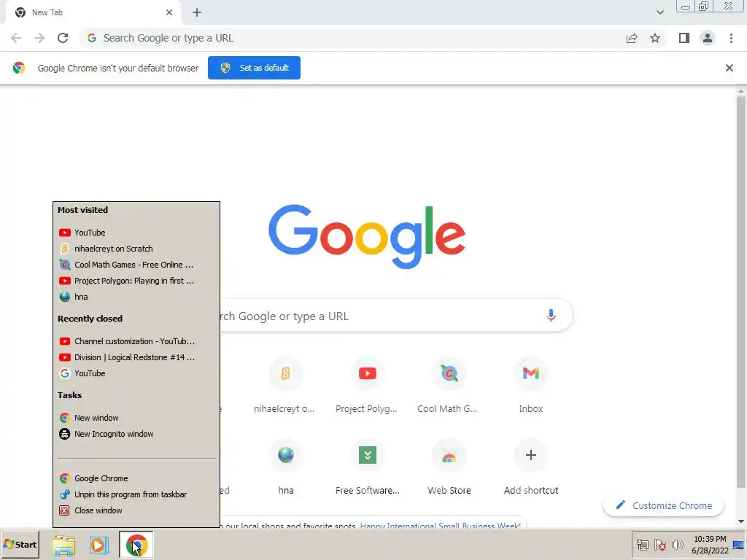Launch Google Chrome from jump list
The width and height of the screenshot is (747, 560).
136,478
